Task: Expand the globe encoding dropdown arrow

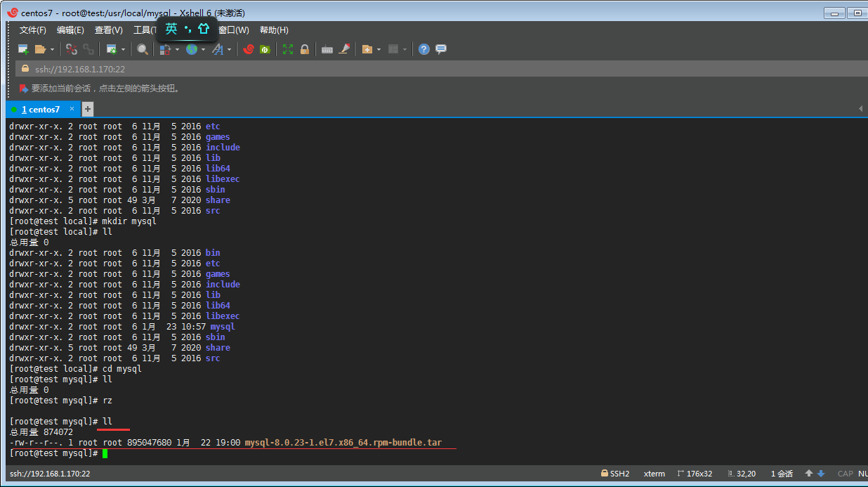Action: pyautogui.click(x=203, y=49)
